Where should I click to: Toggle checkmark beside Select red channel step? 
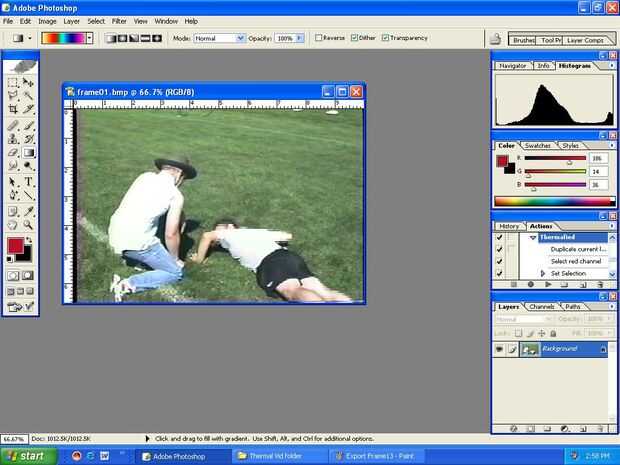pos(499,261)
